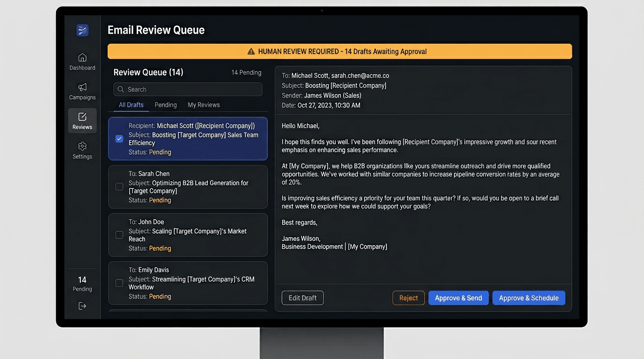This screenshot has width=644, height=359.
Task: Click the Approve & Schedule button
Action: click(x=528, y=298)
